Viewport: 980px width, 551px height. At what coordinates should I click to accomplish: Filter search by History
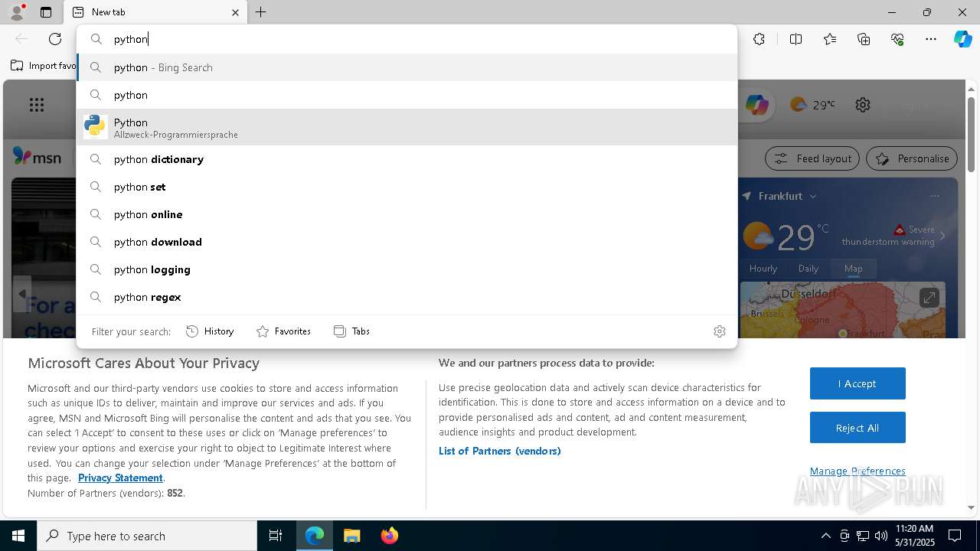pos(210,331)
